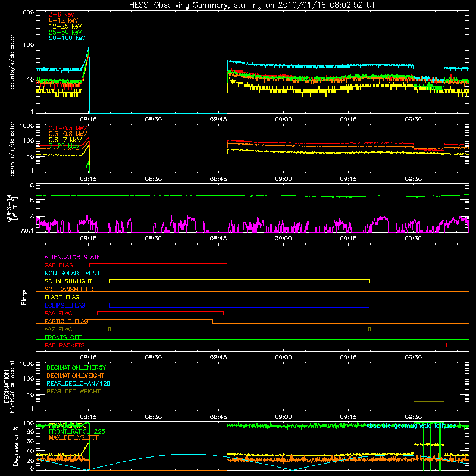Viewport: 476px width, 476px height.
Task: Click the FLARE_FLAG label
Action: point(62,297)
